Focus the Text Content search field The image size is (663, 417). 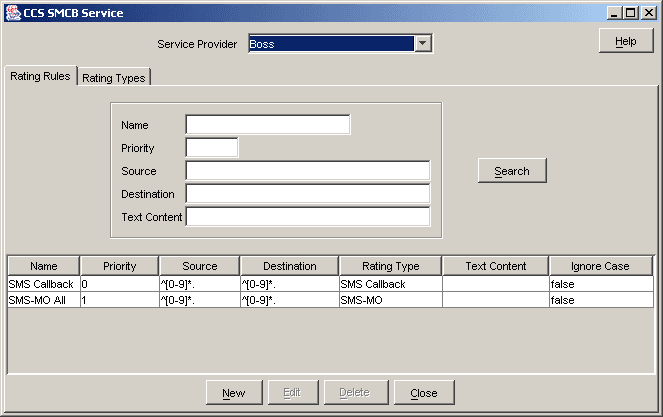tap(308, 217)
